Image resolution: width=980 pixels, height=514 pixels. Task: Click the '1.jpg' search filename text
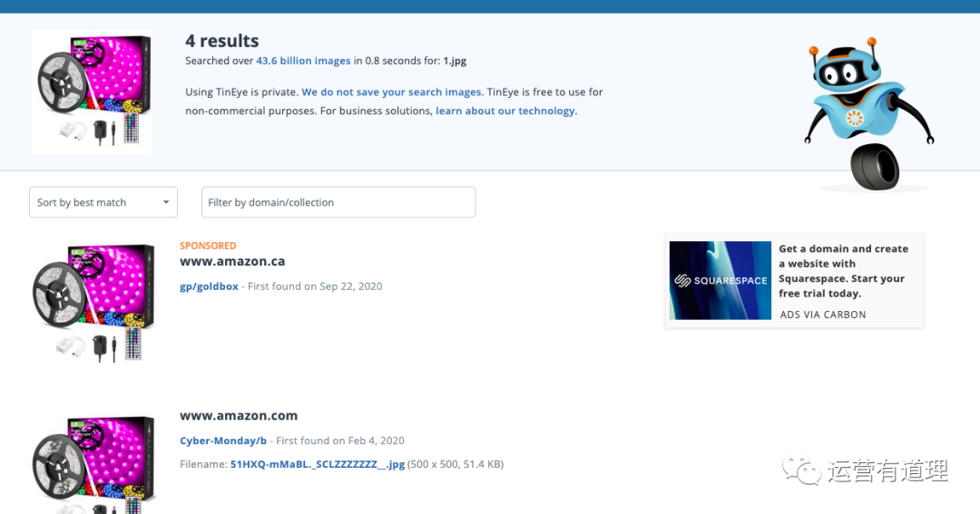point(455,61)
